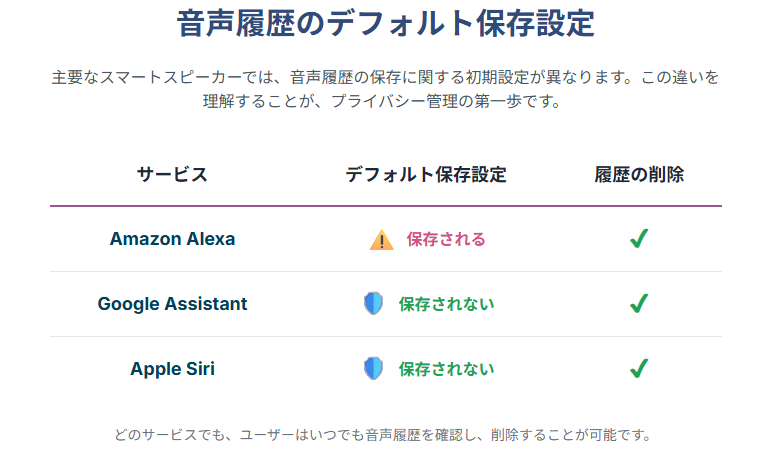Click the blue shield icon beside Google Assistant
The width and height of the screenshot is (761, 452).
click(x=373, y=303)
